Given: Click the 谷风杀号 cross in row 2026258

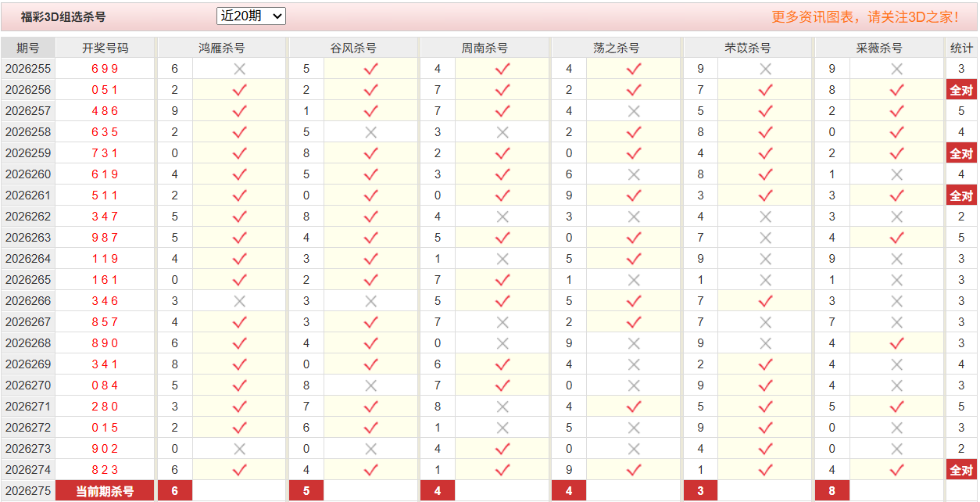Looking at the screenshot, I should click(371, 132).
